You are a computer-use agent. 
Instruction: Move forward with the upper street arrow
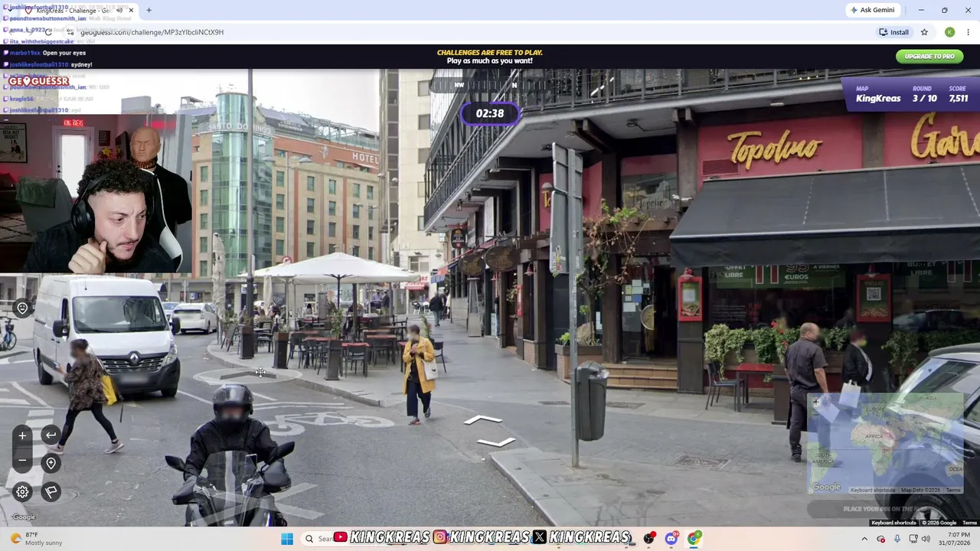tap(483, 419)
